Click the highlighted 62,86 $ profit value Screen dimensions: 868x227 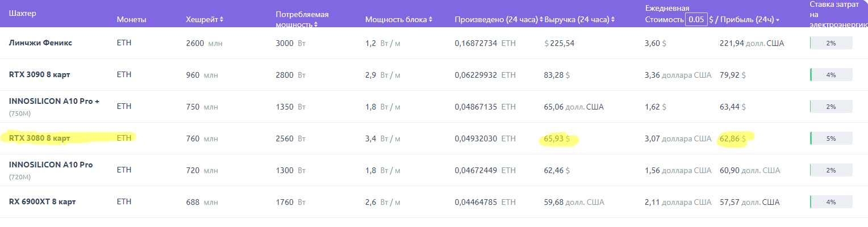(x=732, y=138)
